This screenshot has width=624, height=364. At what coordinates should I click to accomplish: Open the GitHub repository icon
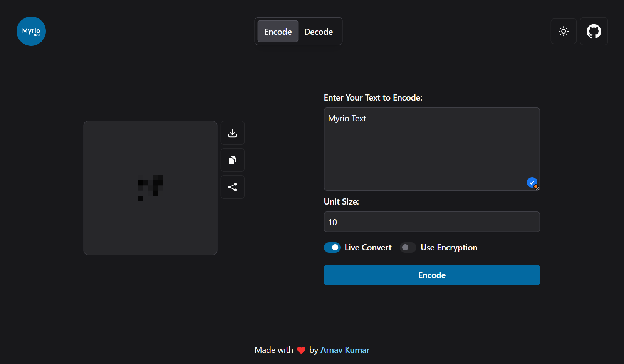click(594, 32)
